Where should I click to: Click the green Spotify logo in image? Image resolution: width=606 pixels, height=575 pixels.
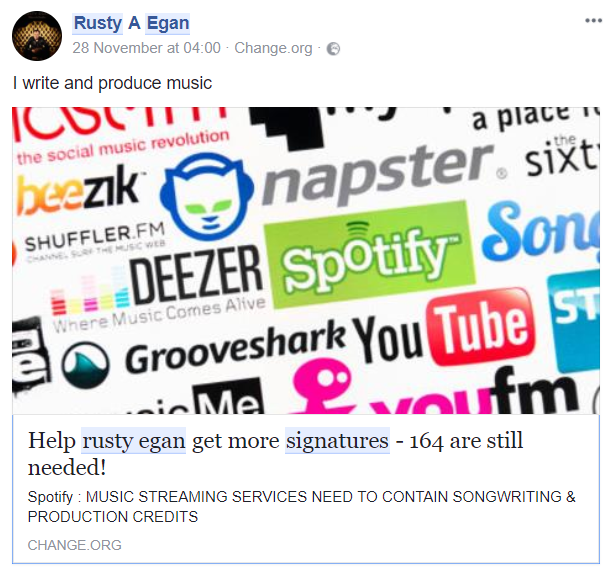370,253
